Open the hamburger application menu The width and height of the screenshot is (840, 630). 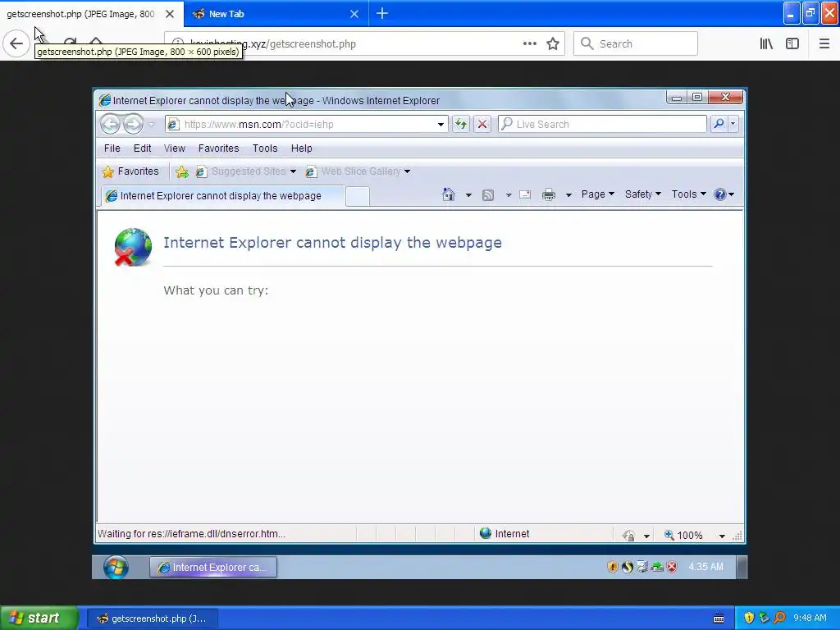coord(824,44)
